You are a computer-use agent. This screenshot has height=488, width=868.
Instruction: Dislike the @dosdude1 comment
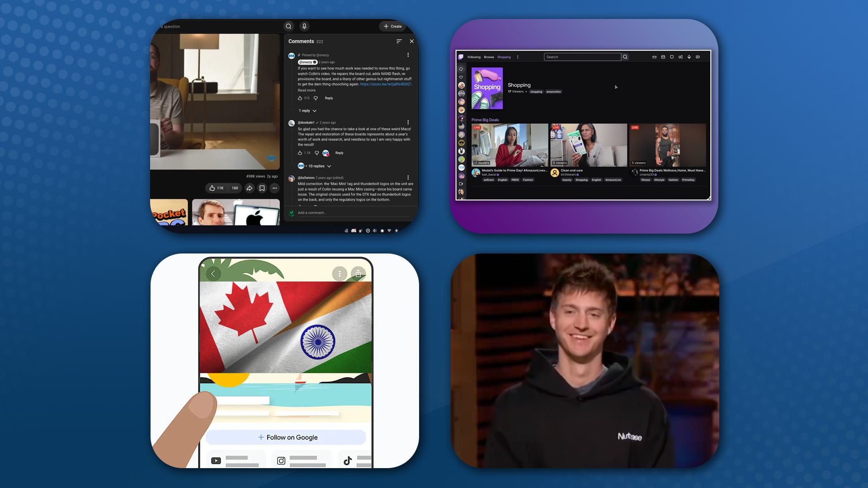316,153
